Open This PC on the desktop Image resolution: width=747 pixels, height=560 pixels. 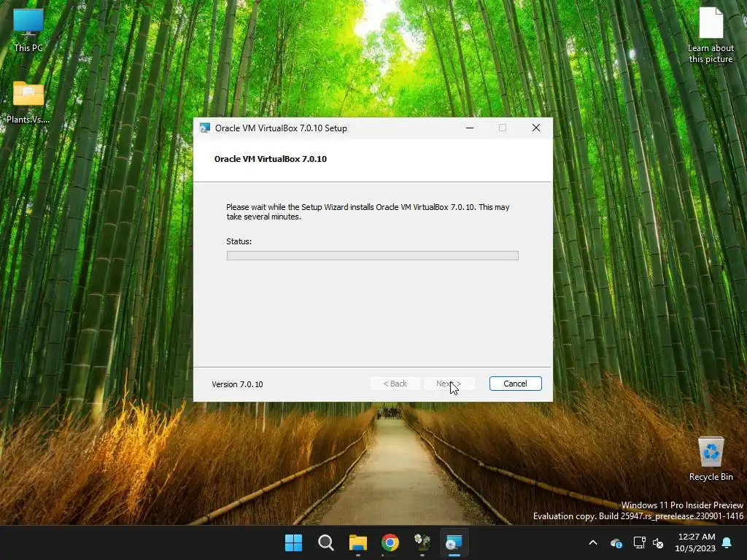click(x=28, y=31)
